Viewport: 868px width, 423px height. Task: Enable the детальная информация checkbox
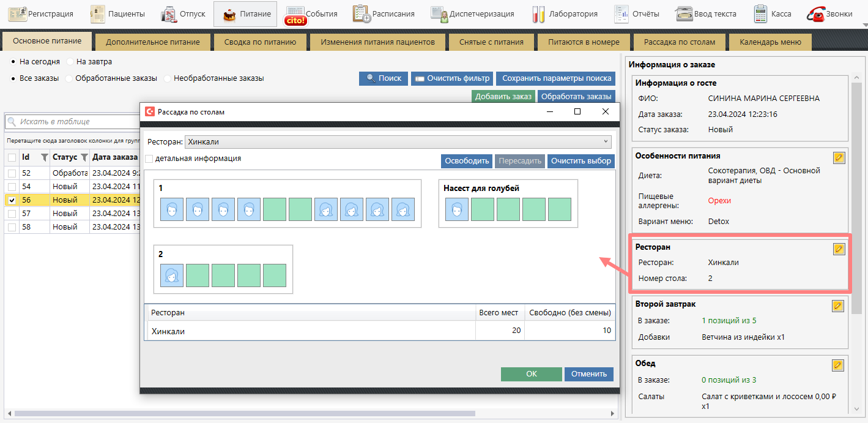point(149,159)
